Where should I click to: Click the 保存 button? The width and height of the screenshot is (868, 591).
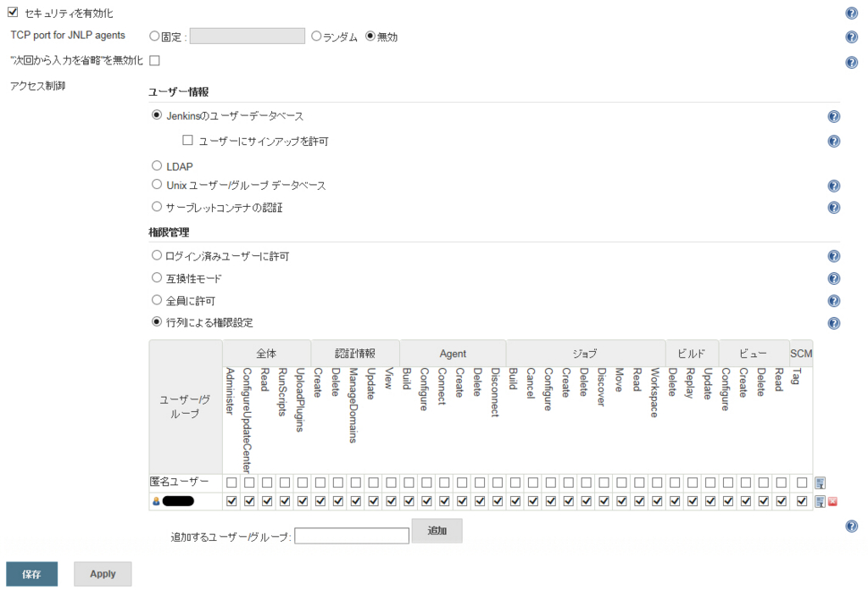coord(32,574)
